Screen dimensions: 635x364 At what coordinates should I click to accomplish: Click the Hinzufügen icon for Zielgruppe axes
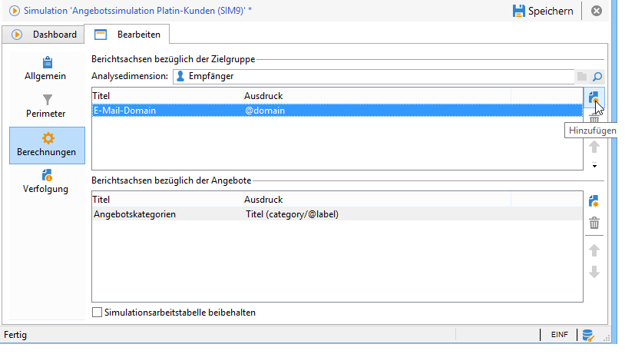click(x=594, y=98)
